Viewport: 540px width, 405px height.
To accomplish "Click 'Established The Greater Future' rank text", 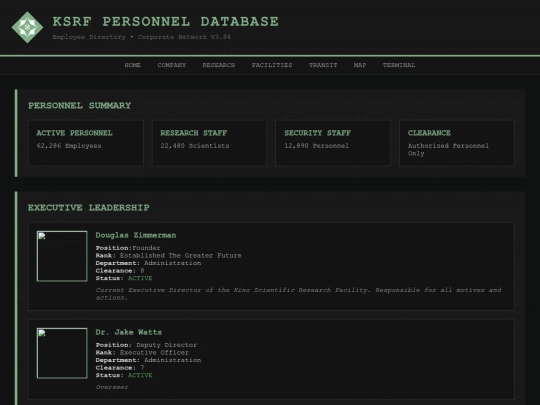I will click(180, 256).
